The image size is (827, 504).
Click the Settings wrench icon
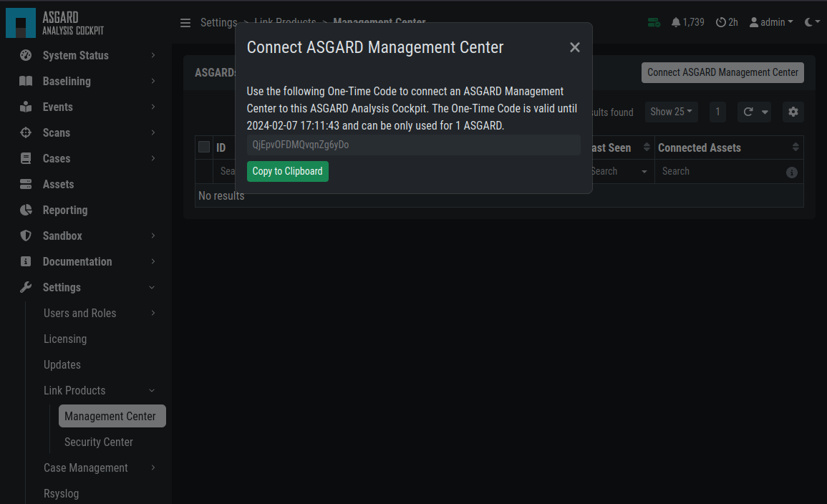[x=25, y=287]
